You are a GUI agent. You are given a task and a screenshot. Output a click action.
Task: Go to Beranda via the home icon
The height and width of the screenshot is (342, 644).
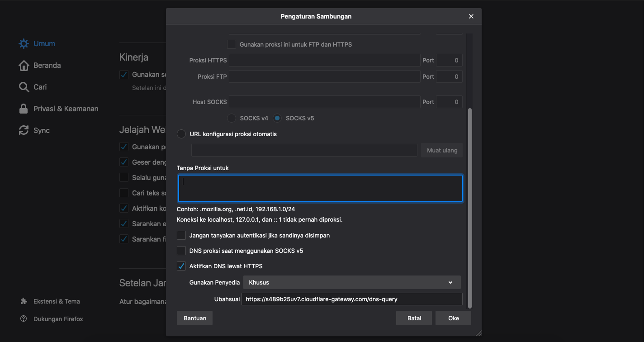[24, 66]
